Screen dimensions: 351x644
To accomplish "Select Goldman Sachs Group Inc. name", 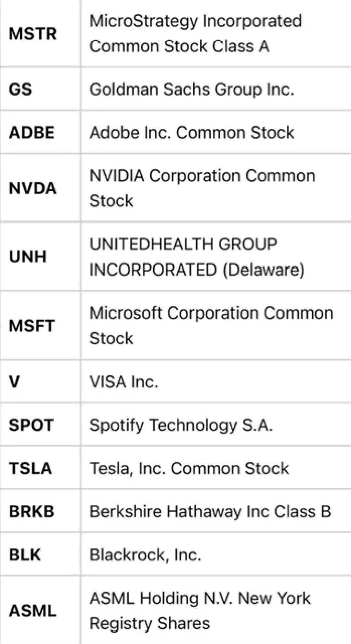I will pyautogui.click(x=192, y=89).
